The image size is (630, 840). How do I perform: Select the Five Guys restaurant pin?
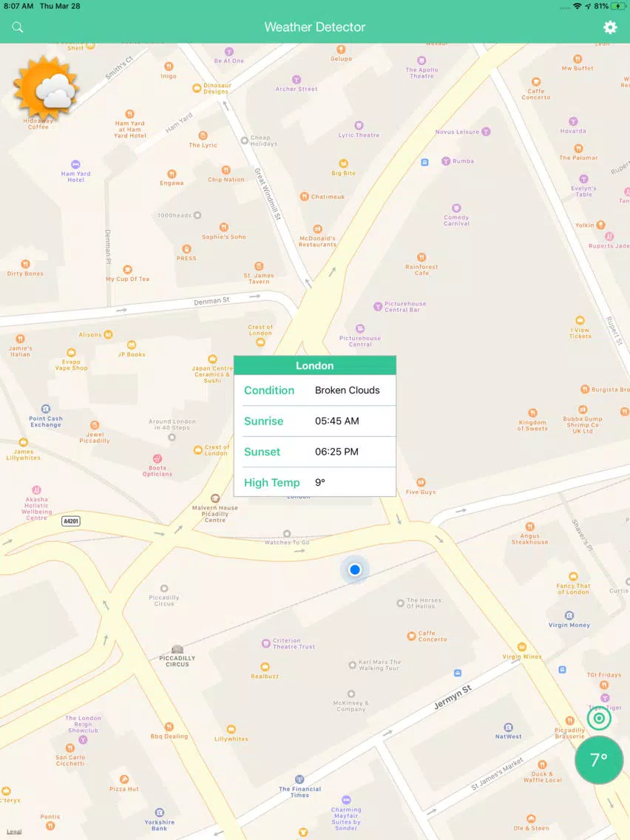click(421, 482)
